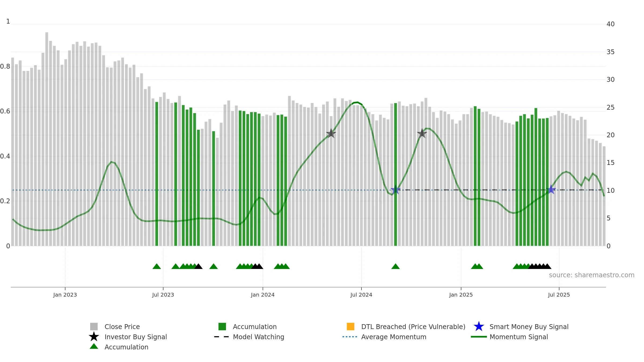Click the blue star marker near July 2025
Viewport: 644px width, 362px height.
point(551,190)
